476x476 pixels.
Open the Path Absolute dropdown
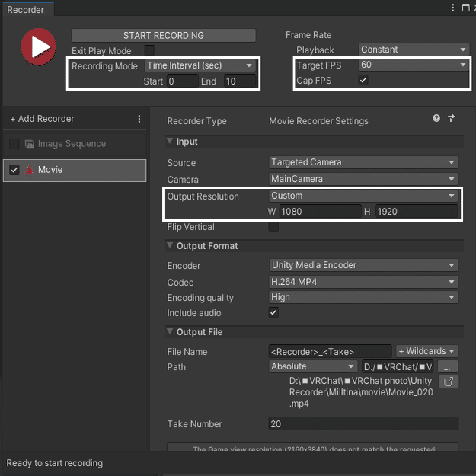[x=313, y=366]
